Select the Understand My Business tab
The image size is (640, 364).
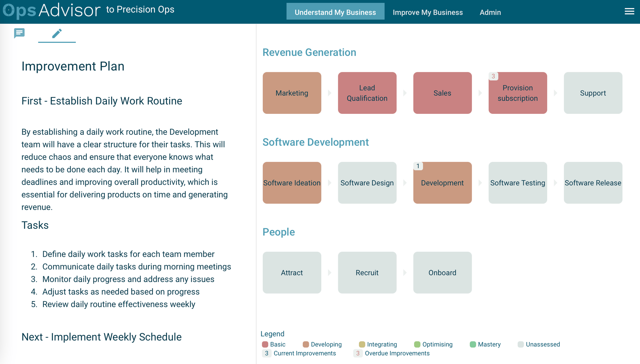334,12
